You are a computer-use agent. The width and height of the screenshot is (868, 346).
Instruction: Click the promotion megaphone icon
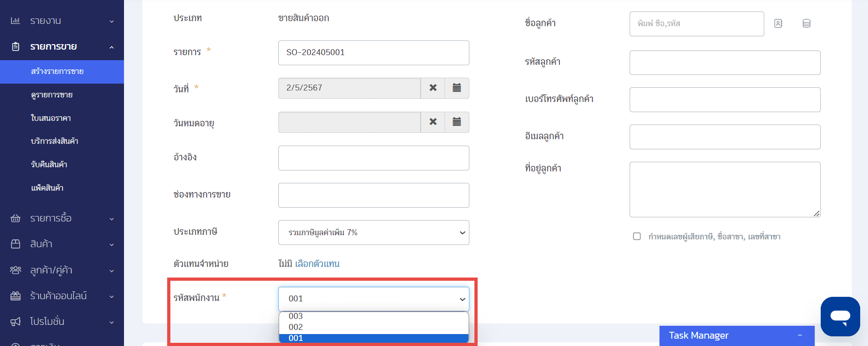click(16, 322)
